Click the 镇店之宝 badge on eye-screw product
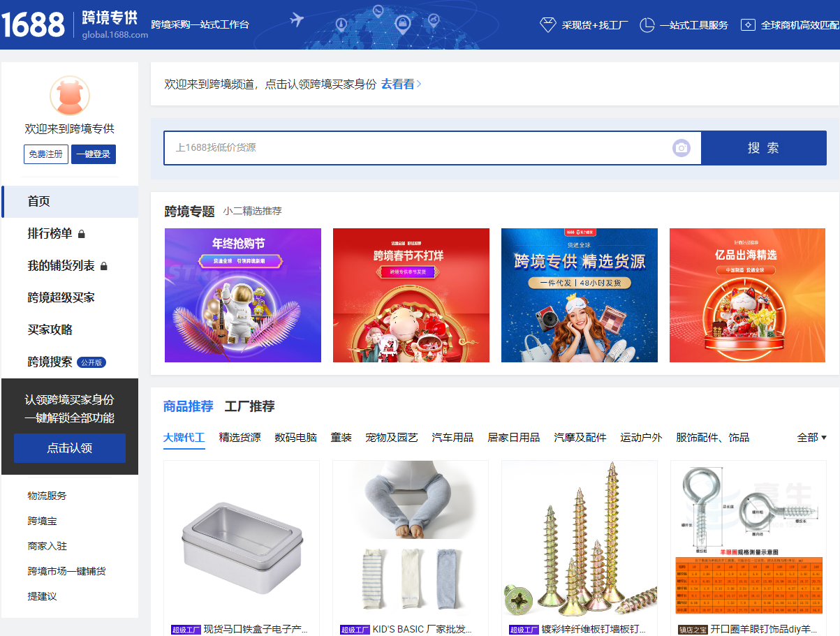This screenshot has width=840, height=636. 693,630
